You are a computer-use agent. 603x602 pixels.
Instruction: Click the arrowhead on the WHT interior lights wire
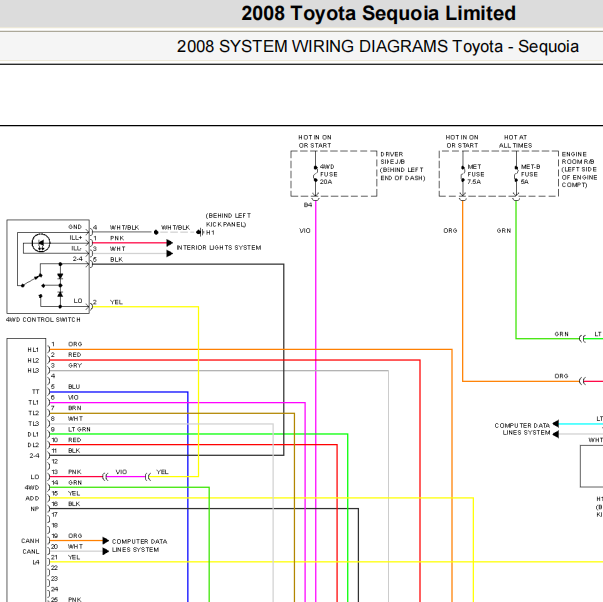point(170,253)
